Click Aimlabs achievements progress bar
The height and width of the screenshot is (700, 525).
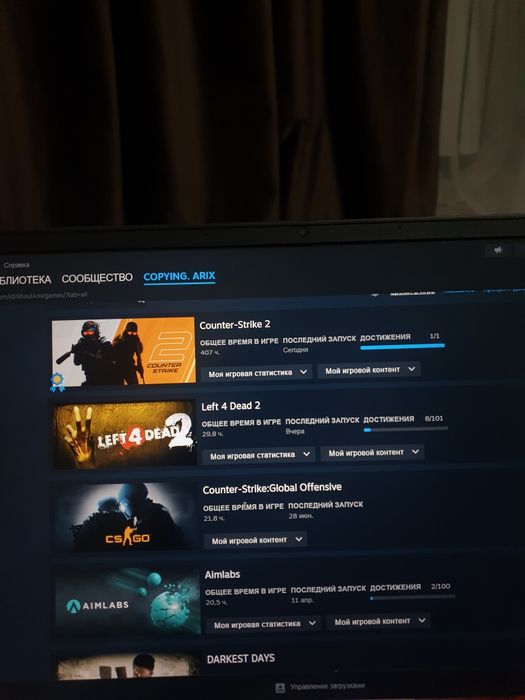412,597
